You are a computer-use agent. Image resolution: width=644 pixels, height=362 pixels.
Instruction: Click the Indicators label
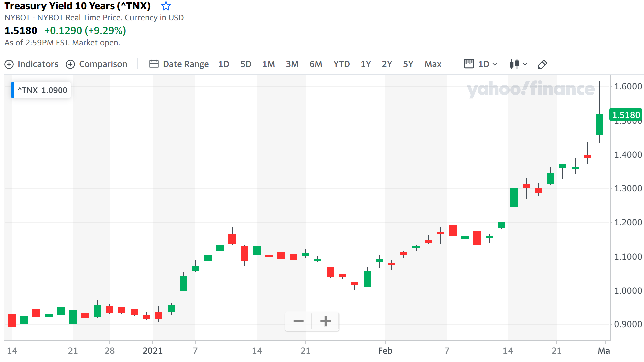coord(38,64)
